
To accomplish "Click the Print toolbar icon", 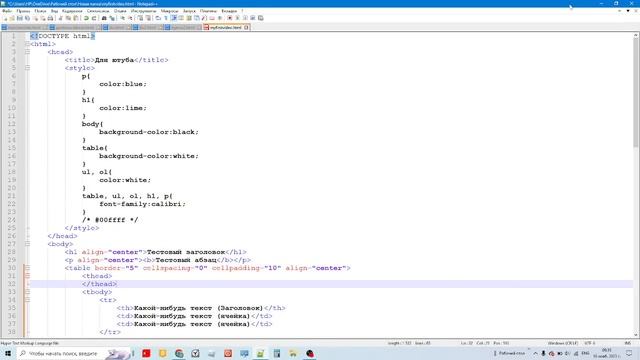I will (x=51, y=18).
